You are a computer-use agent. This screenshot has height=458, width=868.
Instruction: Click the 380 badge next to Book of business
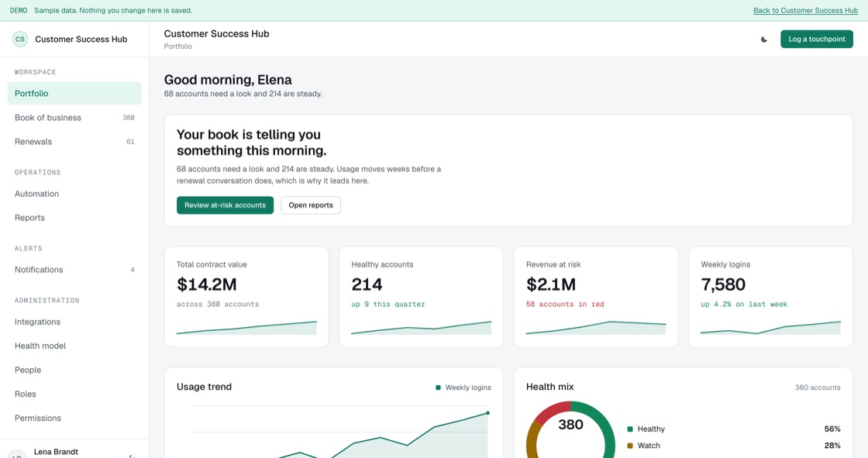click(x=129, y=118)
